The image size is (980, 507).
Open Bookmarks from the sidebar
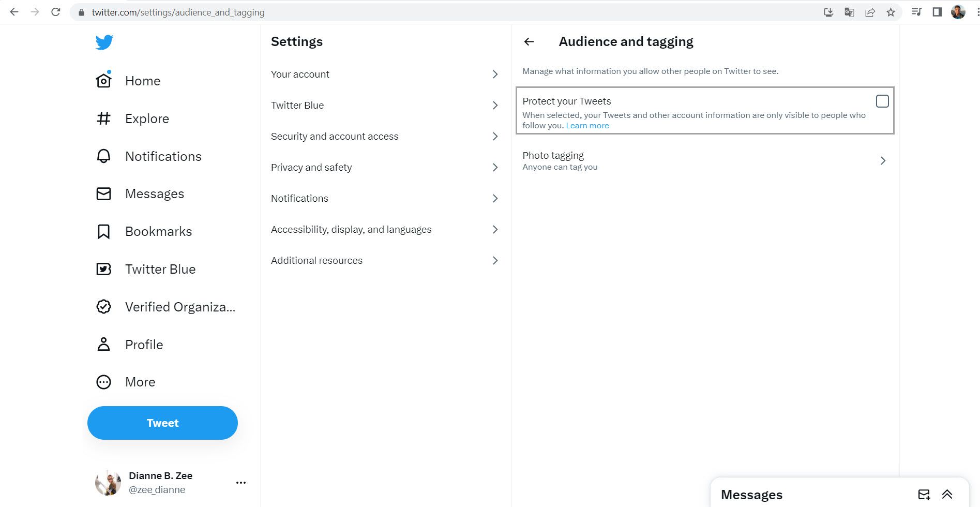(x=158, y=231)
